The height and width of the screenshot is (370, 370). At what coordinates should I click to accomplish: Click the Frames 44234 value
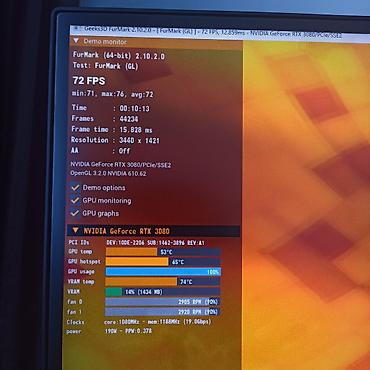pos(129,119)
